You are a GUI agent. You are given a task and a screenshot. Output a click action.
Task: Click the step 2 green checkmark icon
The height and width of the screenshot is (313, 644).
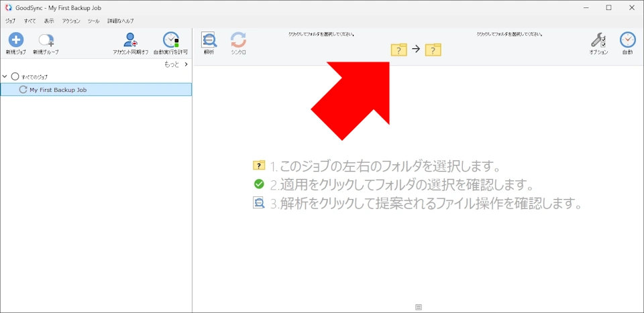[x=259, y=184]
